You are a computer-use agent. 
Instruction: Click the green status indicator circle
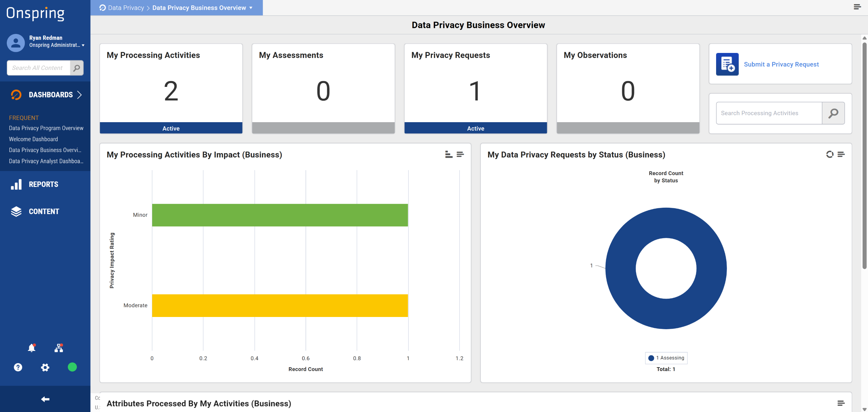72,367
